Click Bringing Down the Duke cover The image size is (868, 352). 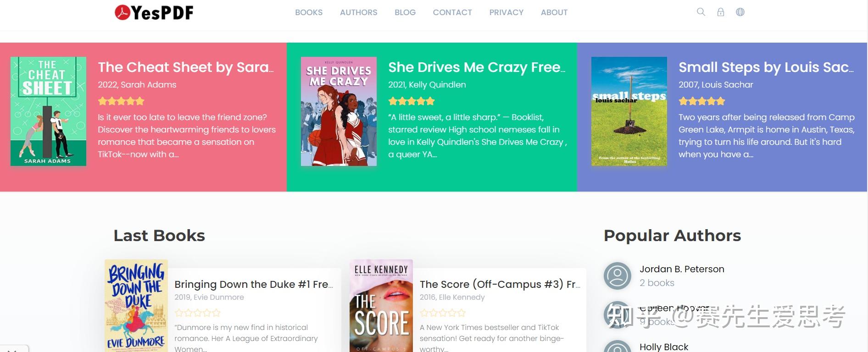[136, 306]
